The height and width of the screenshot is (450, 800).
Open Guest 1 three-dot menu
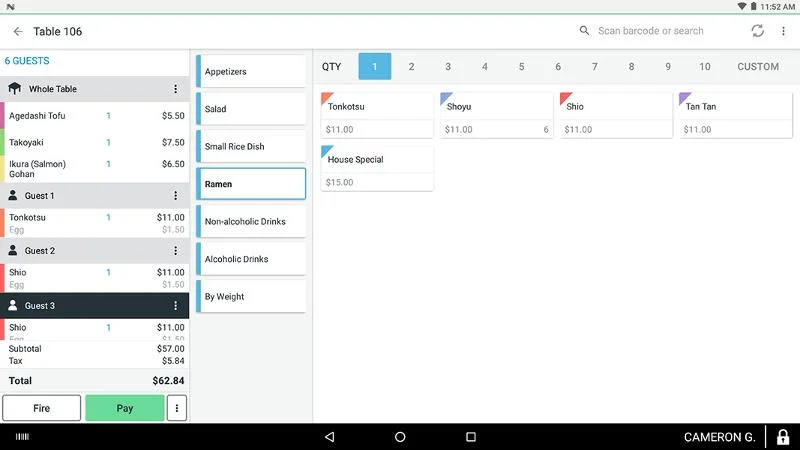pyautogui.click(x=175, y=196)
